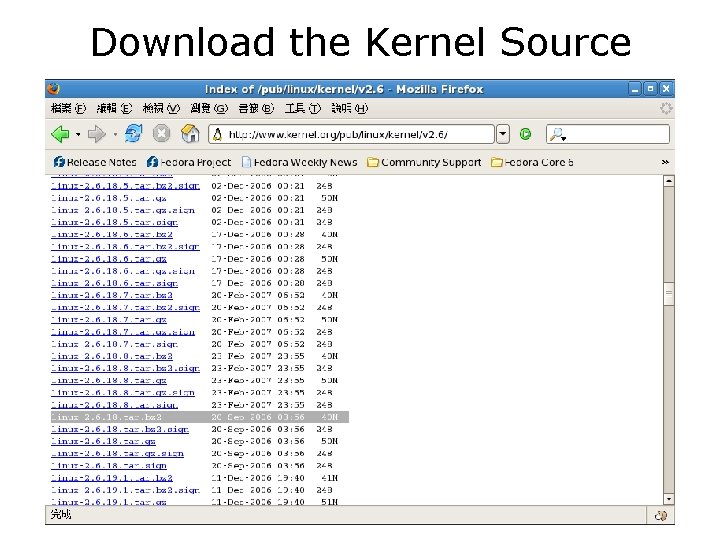The image size is (720, 540).
Task: Download linux-2.6.18.7.tar.gz
Action: [109, 320]
